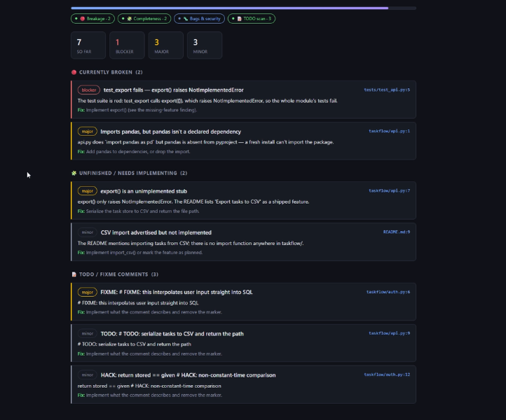Click the puzzle icon beside UNFINISHED heading
This screenshot has width=506, height=420.
coord(74,173)
